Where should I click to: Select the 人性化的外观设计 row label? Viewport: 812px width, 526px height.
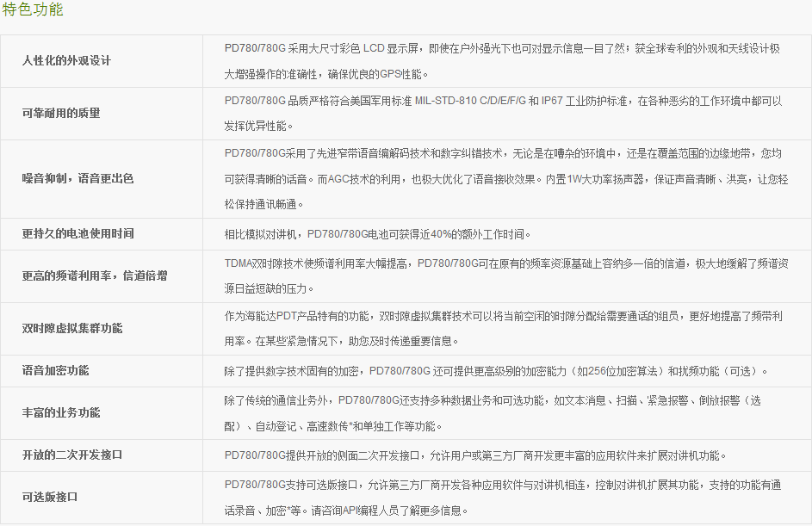coord(66,60)
